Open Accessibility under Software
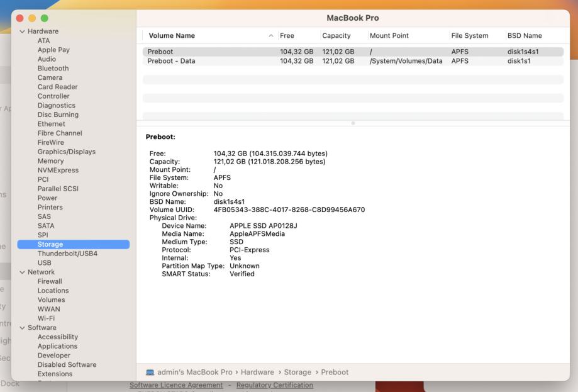 click(57, 337)
